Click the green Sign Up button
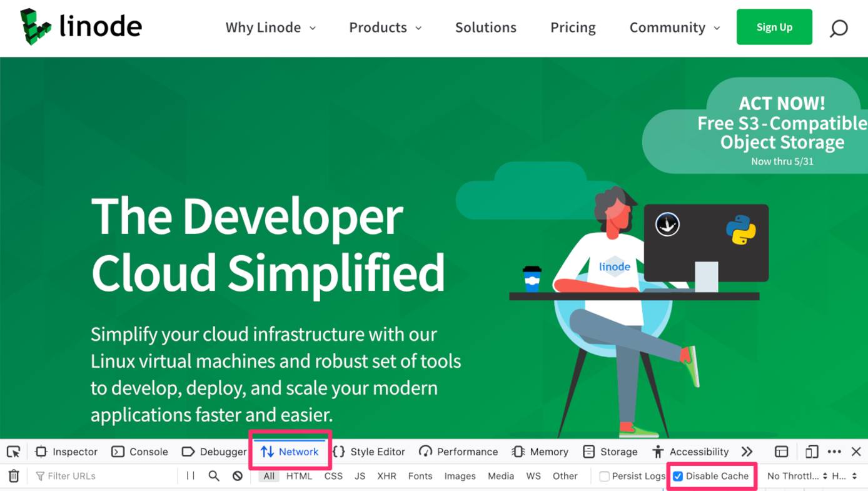Image resolution: width=868 pixels, height=491 pixels. pyautogui.click(x=774, y=27)
